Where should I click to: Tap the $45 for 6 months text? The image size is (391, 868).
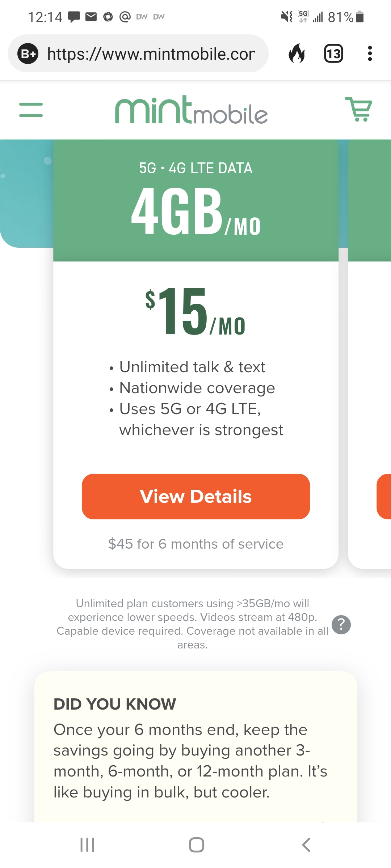point(195,544)
